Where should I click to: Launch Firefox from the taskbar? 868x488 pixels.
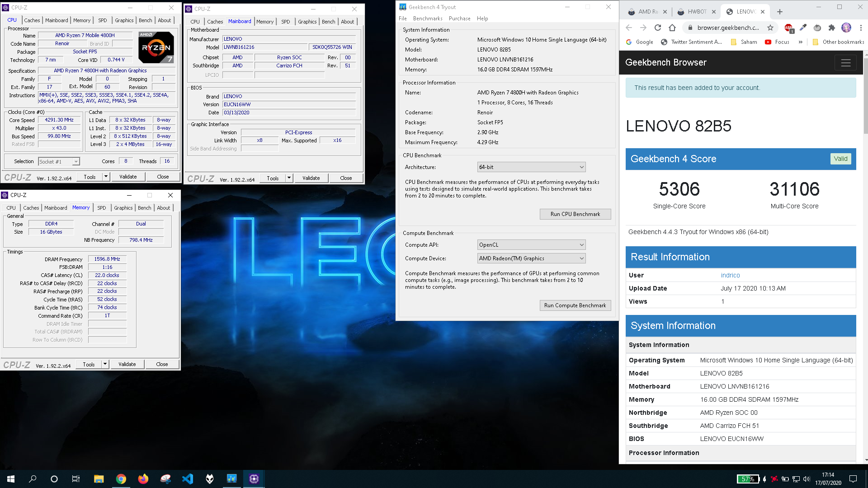click(x=143, y=479)
